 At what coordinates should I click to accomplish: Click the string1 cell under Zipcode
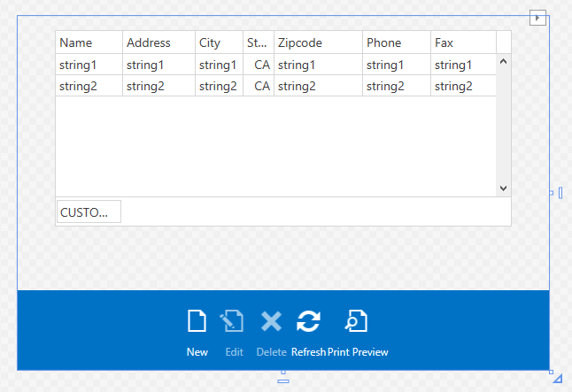(318, 65)
